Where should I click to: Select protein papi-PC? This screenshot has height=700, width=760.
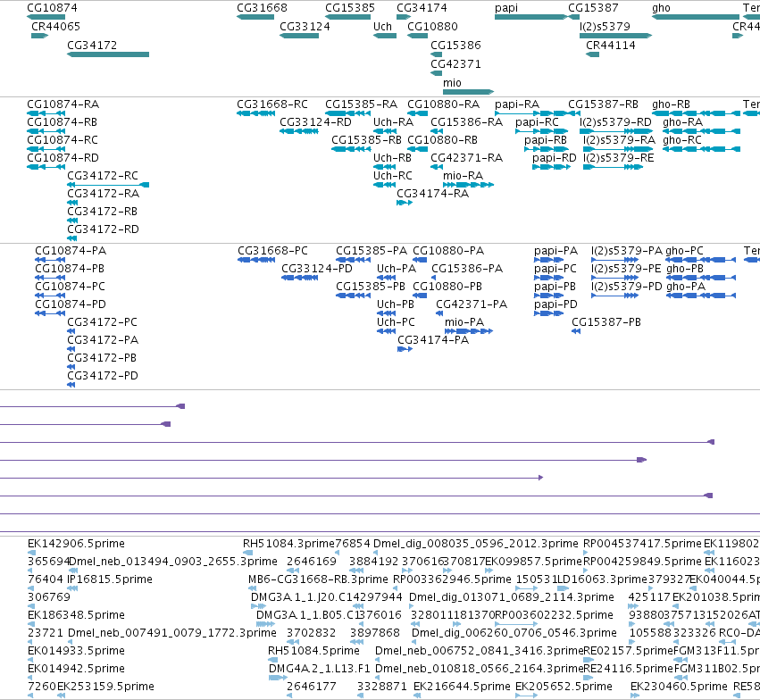(x=555, y=269)
